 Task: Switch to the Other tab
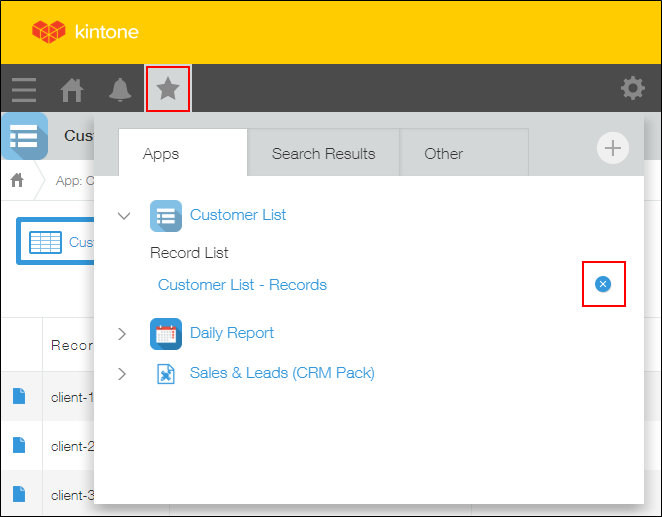click(x=443, y=153)
